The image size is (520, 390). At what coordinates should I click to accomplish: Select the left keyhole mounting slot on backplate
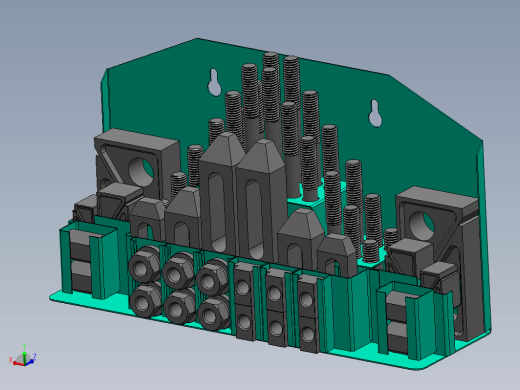[214, 82]
